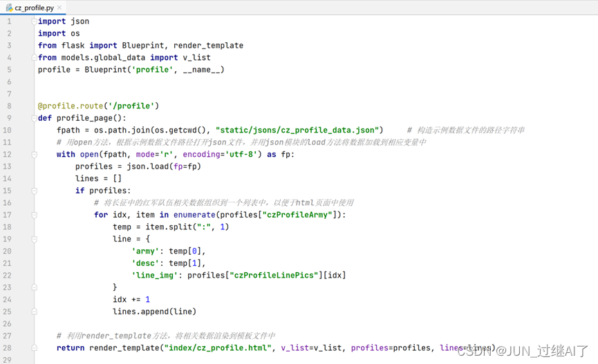Click on 'Blueprint('profile'' in line 5
Image resolution: width=598 pixels, height=364 pixels.
click(129, 70)
